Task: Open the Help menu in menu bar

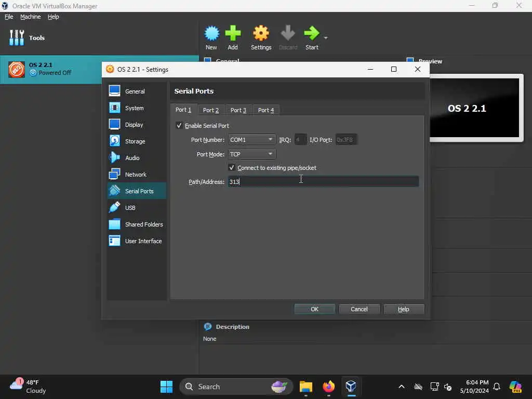Action: (x=54, y=17)
